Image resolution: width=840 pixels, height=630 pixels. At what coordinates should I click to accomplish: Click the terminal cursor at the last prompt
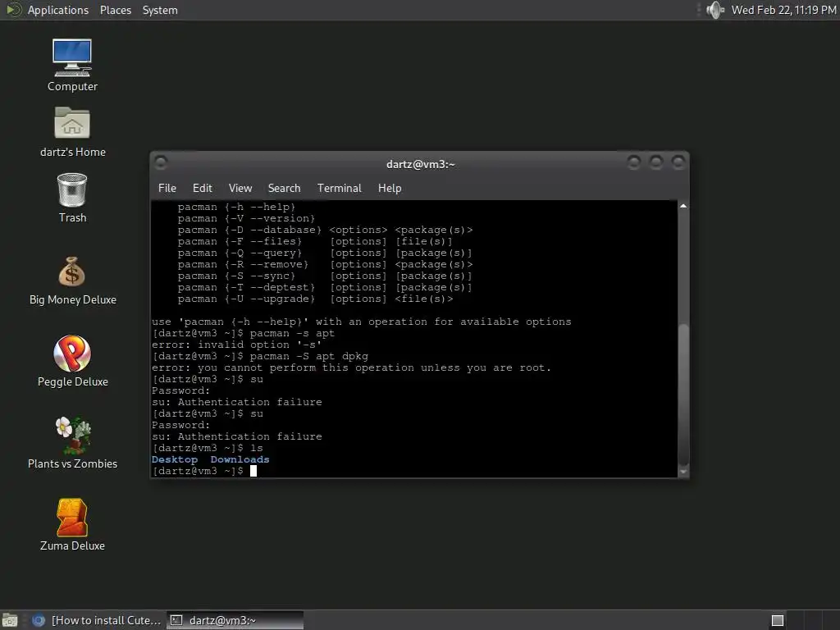point(253,471)
